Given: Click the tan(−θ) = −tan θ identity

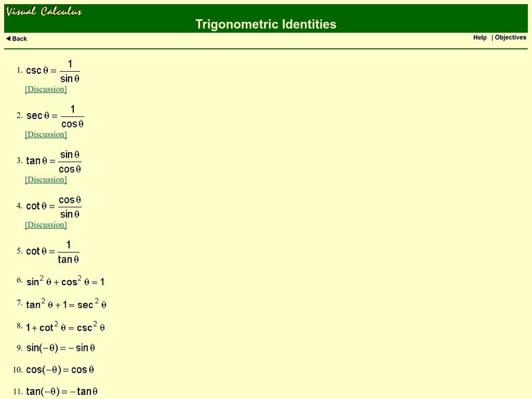Looking at the screenshot, I should 62,392.
